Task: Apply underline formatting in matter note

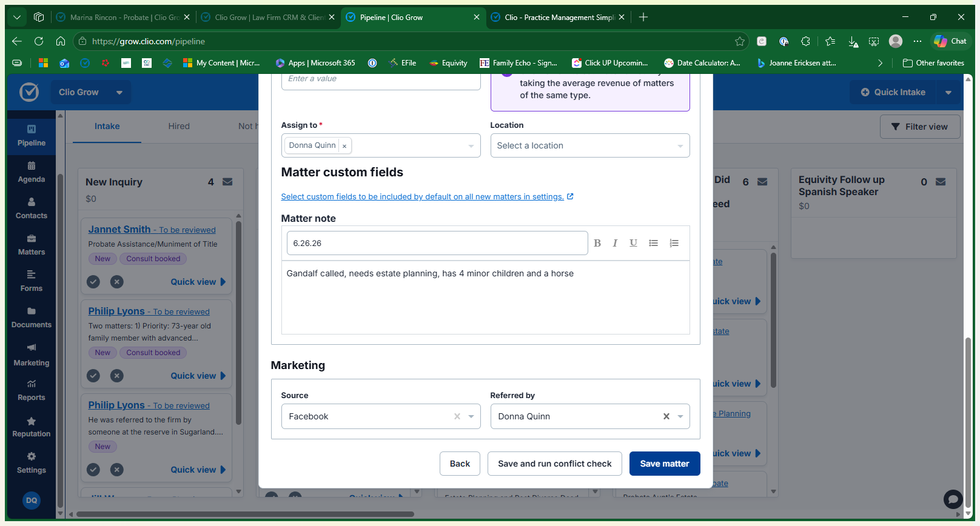Action: (x=633, y=243)
